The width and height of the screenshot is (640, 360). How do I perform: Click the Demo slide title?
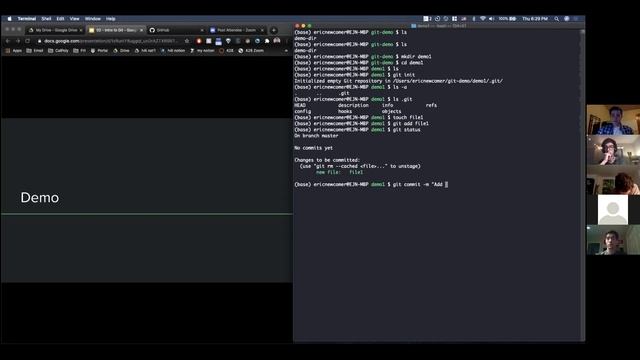pos(40,198)
